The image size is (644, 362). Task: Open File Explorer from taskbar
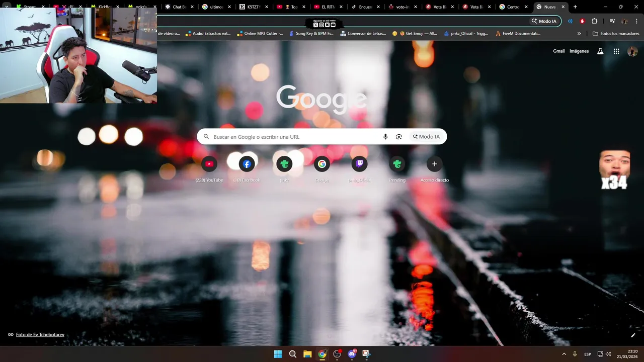307,354
